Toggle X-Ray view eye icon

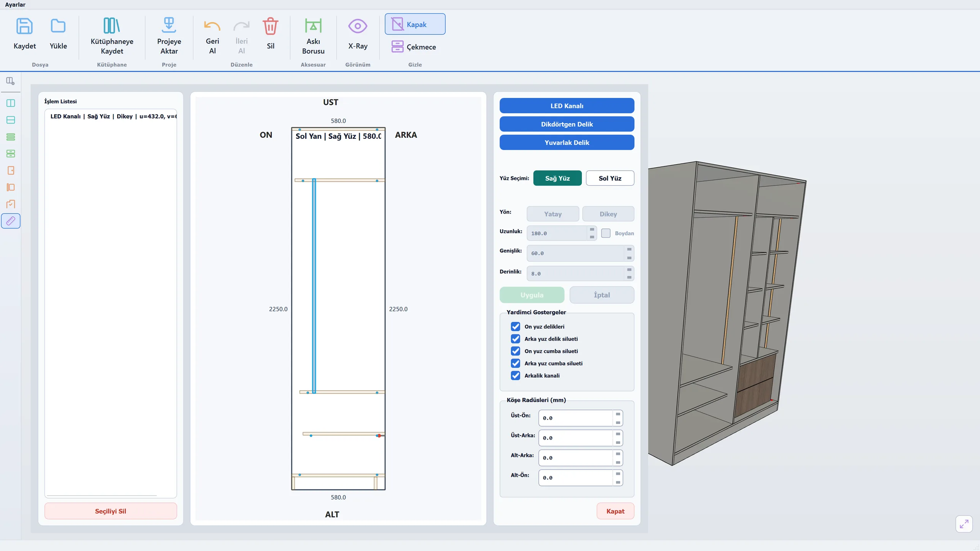pos(358,26)
